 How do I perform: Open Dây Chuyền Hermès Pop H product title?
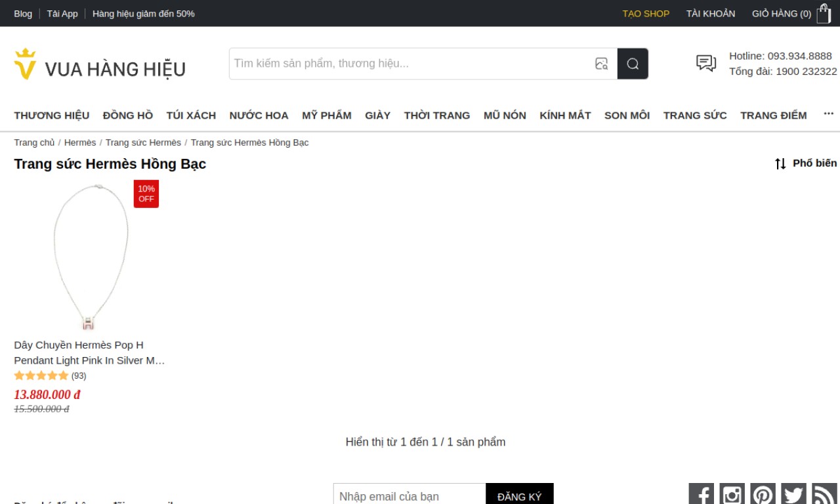(x=89, y=352)
